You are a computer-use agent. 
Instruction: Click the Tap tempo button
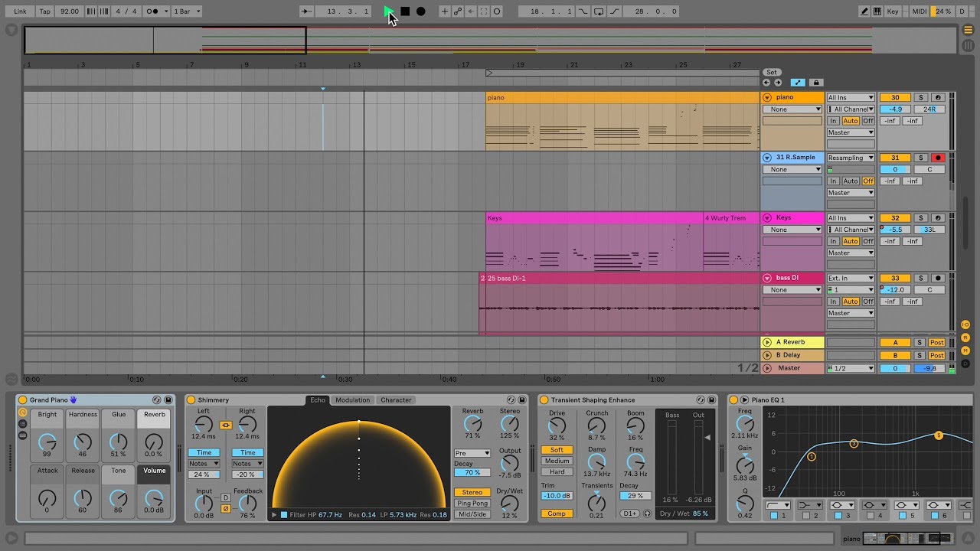[45, 11]
